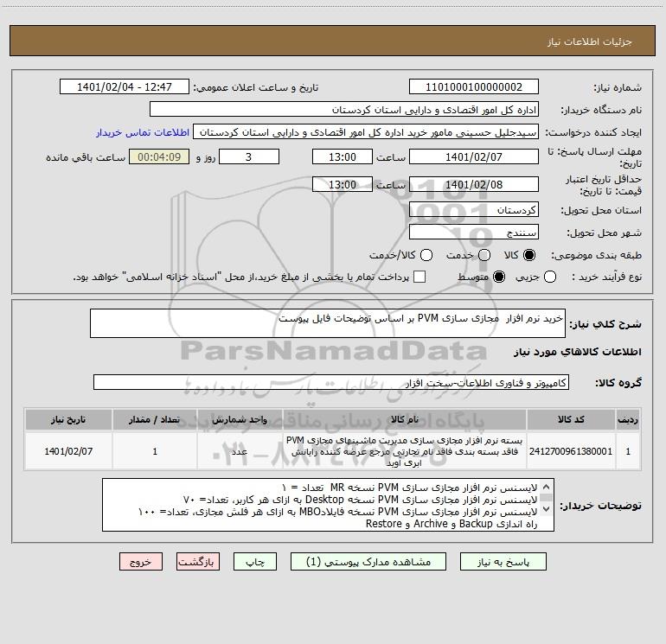666x644 pixels.
Task: Click the PVM product name cell
Action: click(405, 451)
